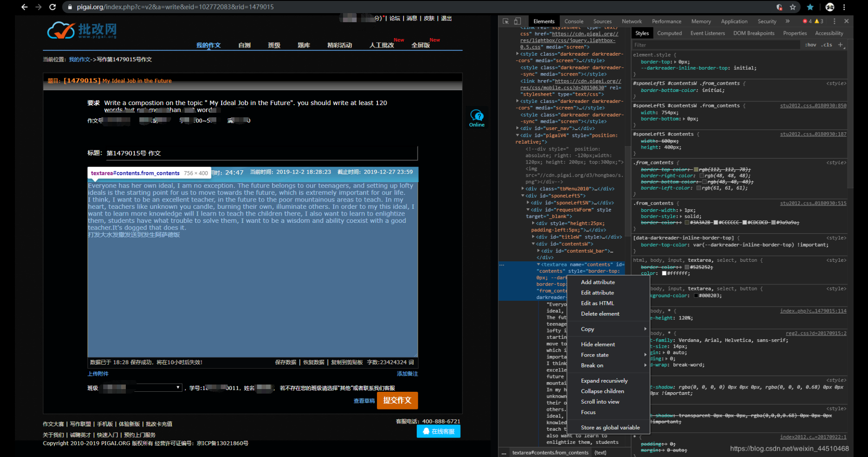Open the Accessibility pane tab
The height and width of the screenshot is (457, 868).
tap(829, 33)
